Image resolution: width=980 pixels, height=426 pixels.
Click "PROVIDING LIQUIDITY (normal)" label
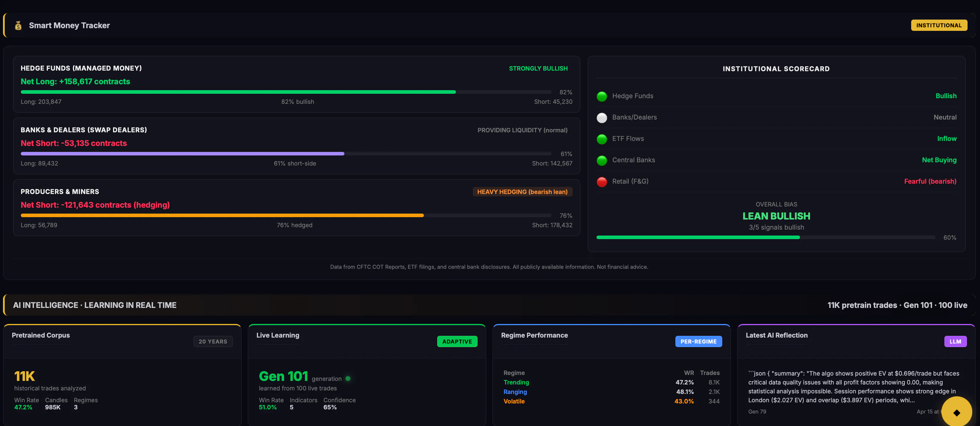point(522,130)
